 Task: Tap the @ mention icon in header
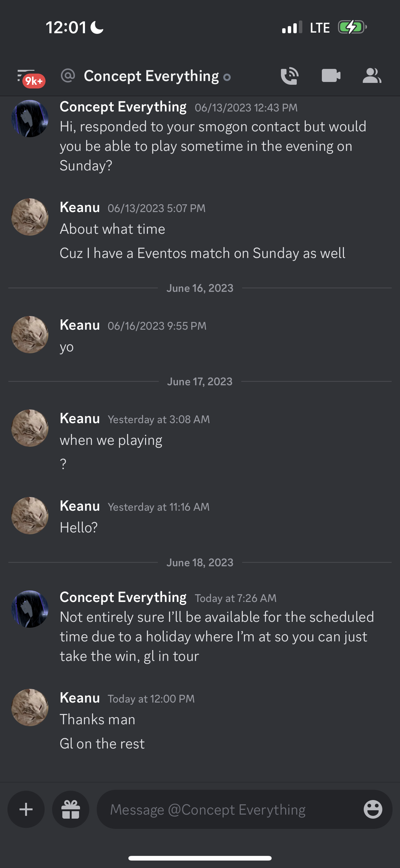68,76
